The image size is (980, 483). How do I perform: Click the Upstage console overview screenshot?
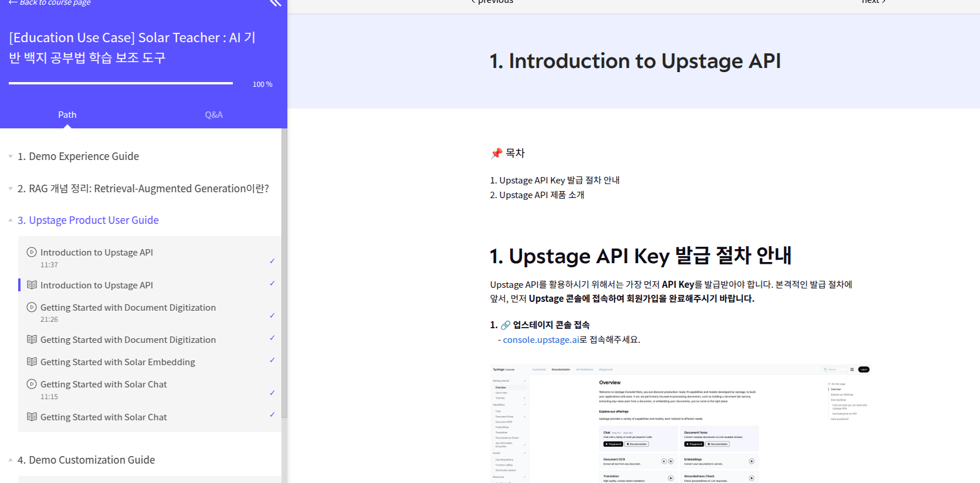point(681,424)
